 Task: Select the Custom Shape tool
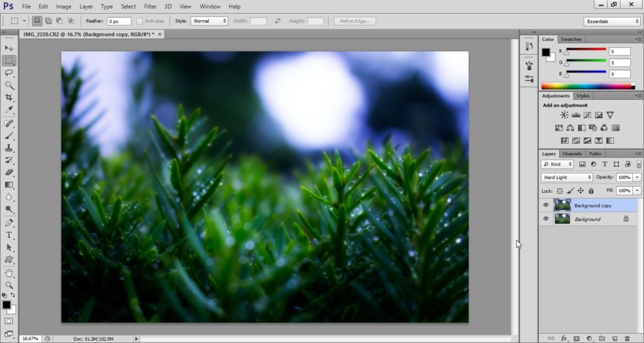click(x=9, y=259)
